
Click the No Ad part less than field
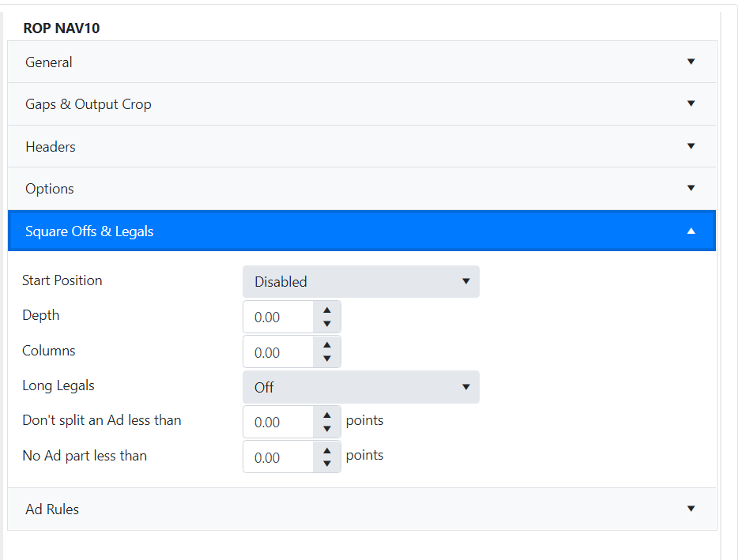(278, 457)
